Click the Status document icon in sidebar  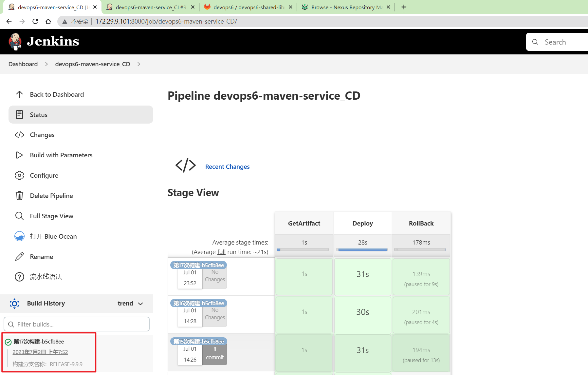point(19,115)
